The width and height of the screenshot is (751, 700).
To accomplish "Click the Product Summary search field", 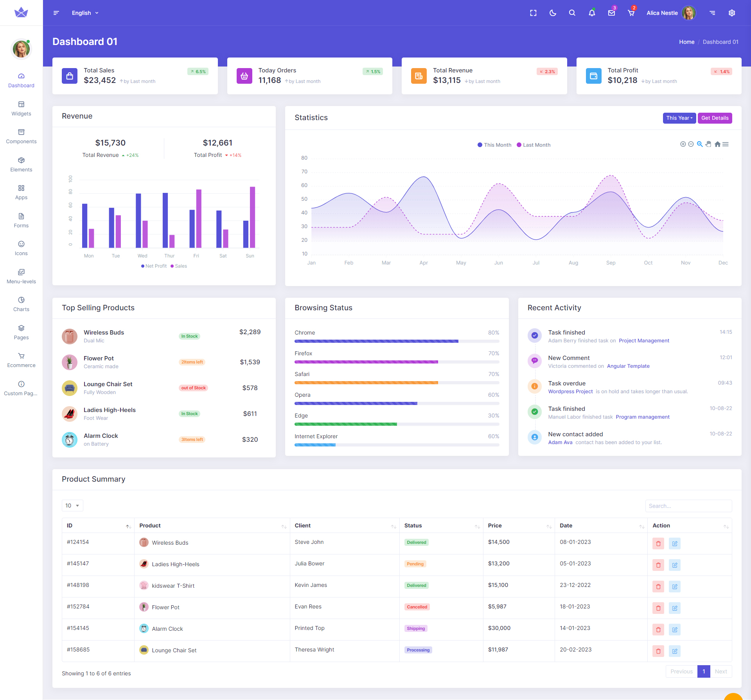I will pos(688,506).
